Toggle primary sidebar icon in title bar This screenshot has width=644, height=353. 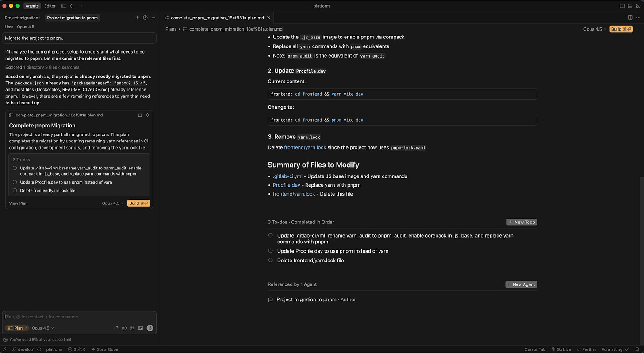tap(622, 6)
